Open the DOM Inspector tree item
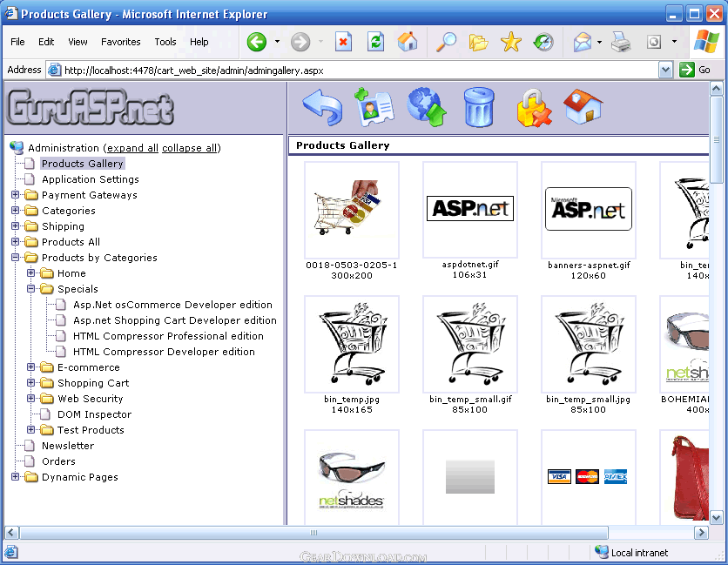728x565 pixels. 94,414
